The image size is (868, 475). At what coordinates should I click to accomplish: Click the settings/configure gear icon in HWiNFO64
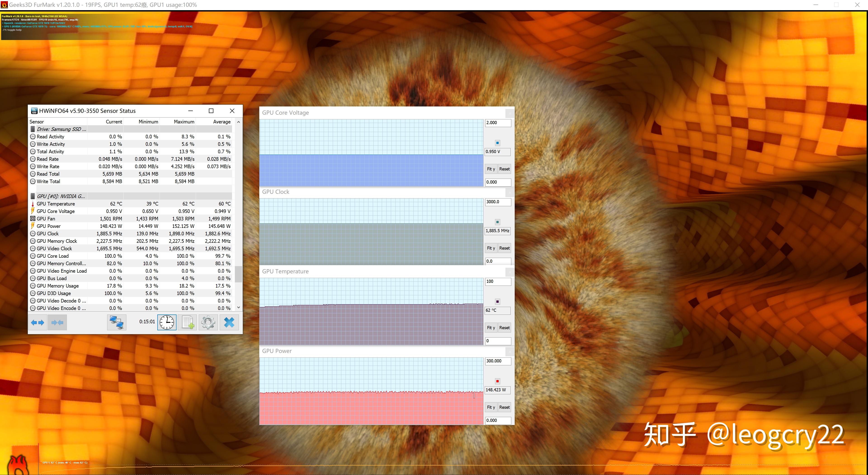(208, 321)
